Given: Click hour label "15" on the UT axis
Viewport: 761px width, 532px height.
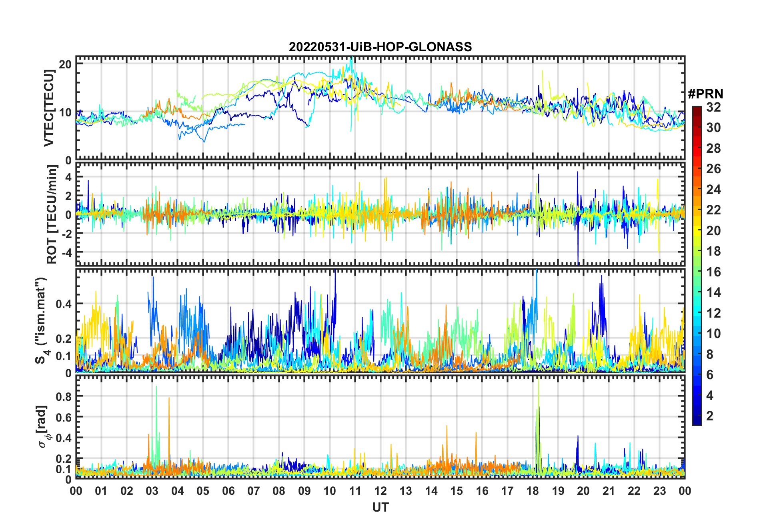Looking at the screenshot, I should tap(457, 491).
